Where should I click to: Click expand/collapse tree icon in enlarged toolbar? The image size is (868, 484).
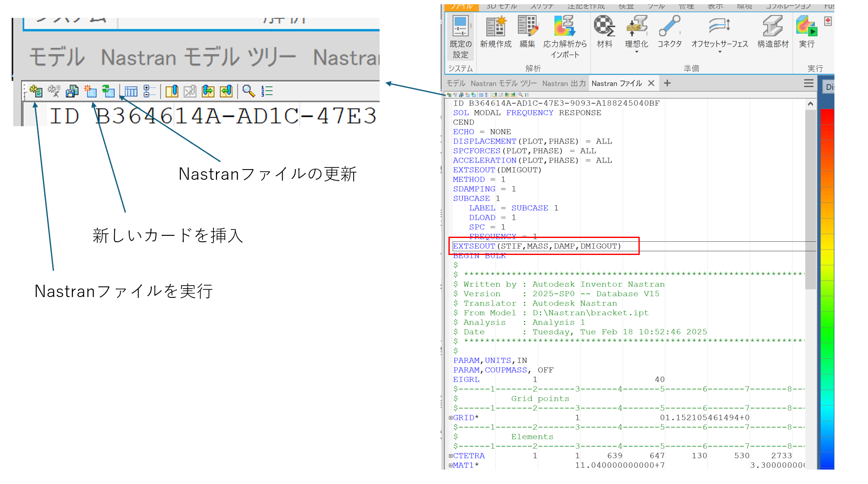(149, 91)
